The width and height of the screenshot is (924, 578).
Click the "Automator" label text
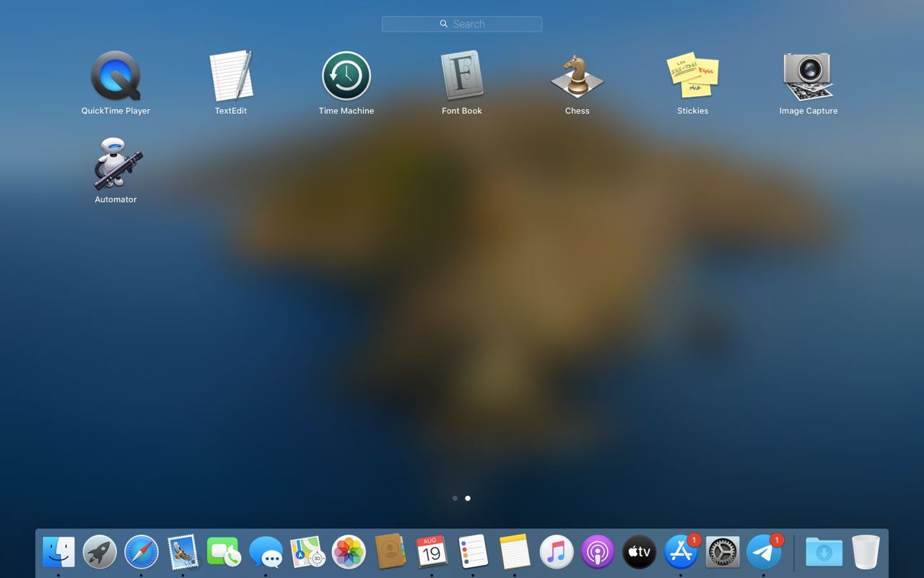tap(115, 199)
